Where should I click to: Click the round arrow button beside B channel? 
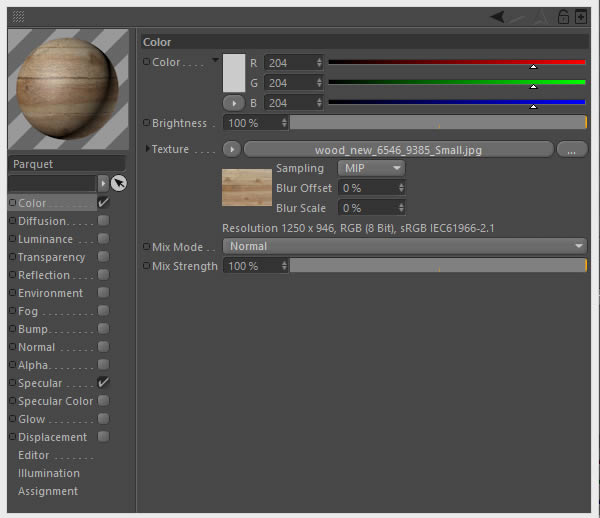pos(233,103)
